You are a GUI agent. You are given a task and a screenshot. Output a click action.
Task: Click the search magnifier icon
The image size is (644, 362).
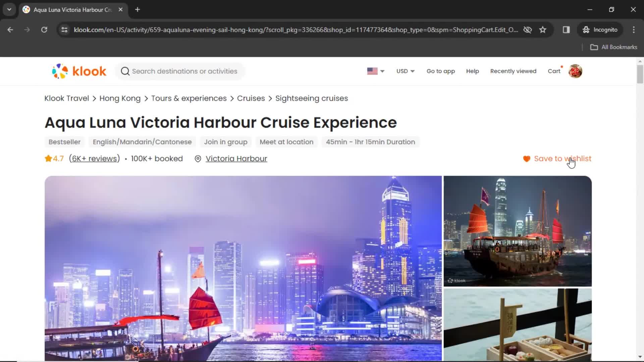125,71
